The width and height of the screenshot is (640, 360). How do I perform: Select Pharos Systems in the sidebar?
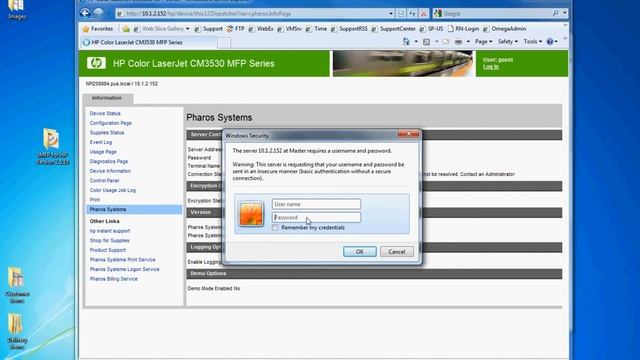134,209
